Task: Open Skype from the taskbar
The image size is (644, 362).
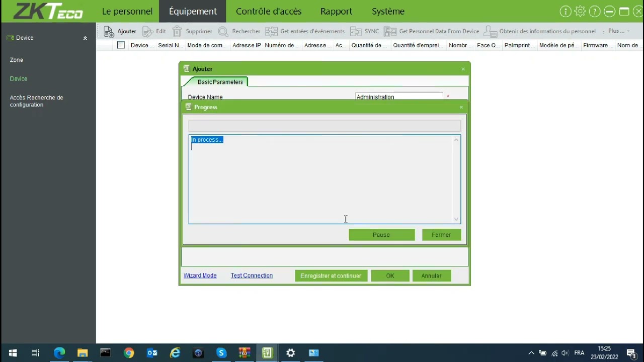Action: click(221, 353)
